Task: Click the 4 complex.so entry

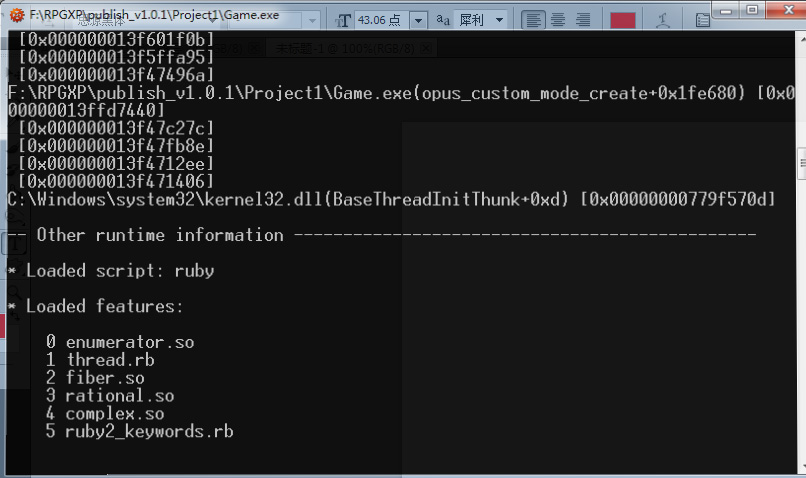Action: pos(105,414)
